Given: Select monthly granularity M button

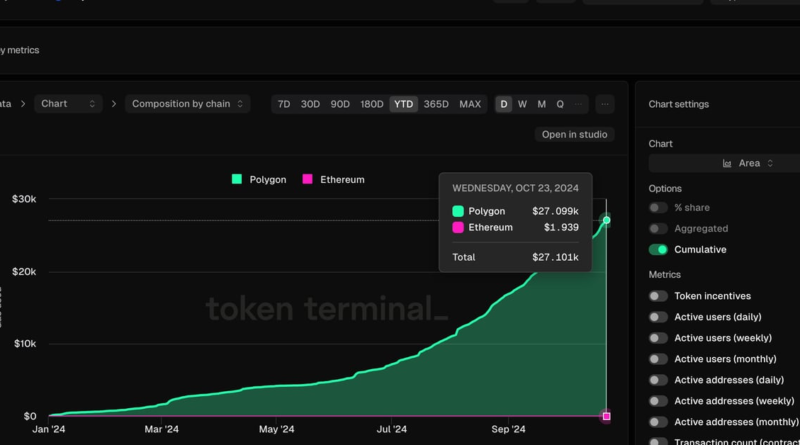Looking at the screenshot, I should [x=541, y=104].
